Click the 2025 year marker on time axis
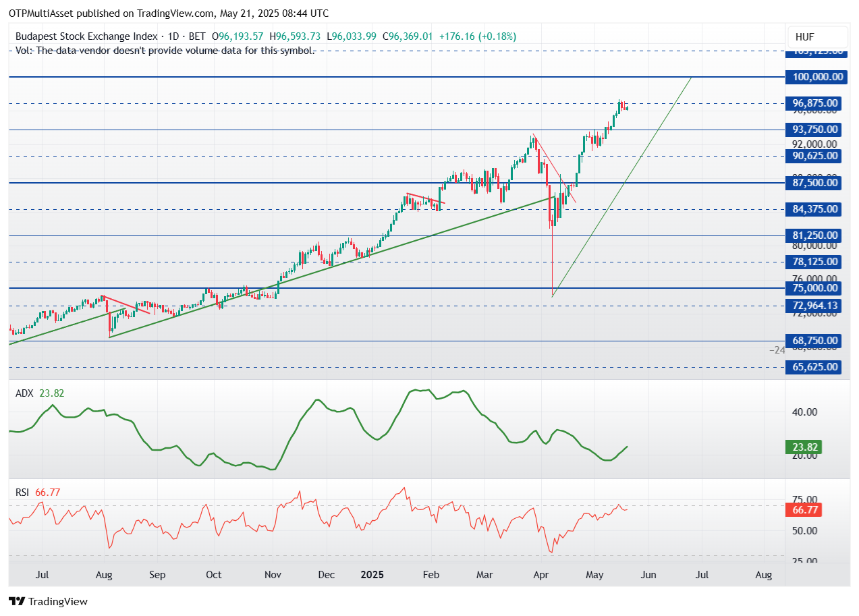 (x=372, y=575)
